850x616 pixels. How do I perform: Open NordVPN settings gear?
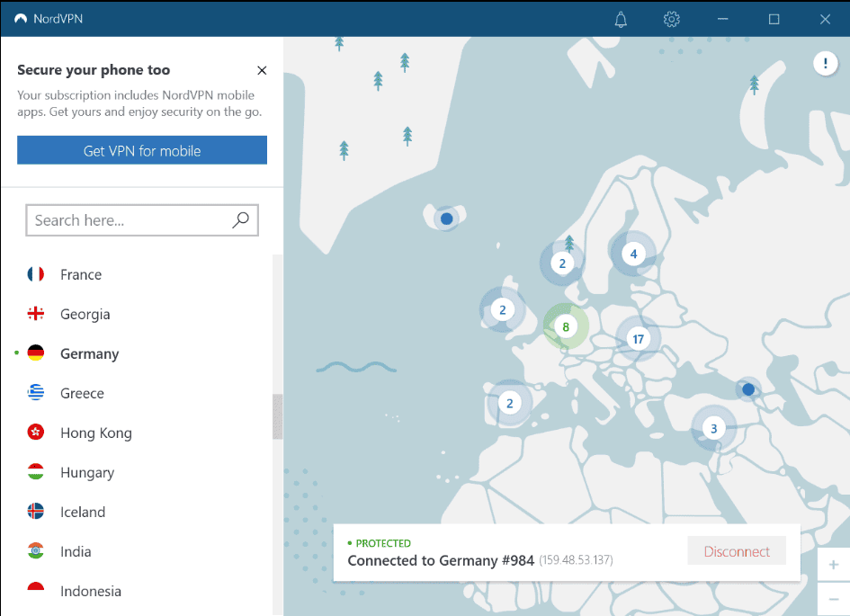coord(671,18)
